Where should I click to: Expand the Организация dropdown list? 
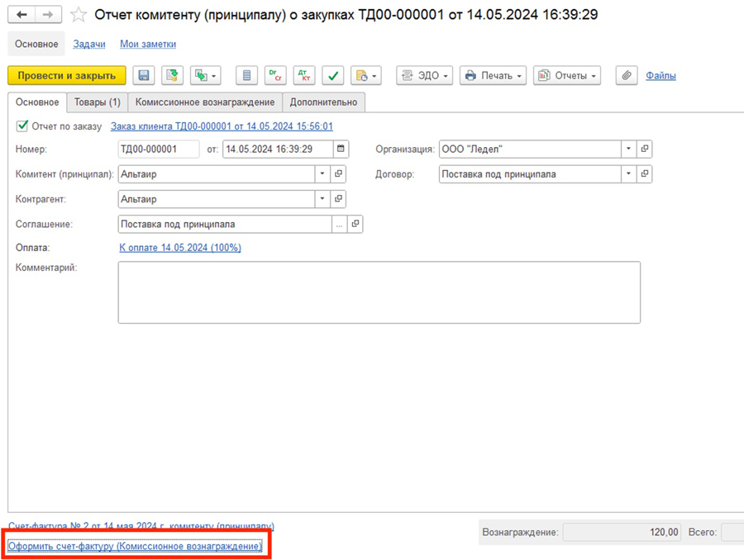[x=628, y=149]
